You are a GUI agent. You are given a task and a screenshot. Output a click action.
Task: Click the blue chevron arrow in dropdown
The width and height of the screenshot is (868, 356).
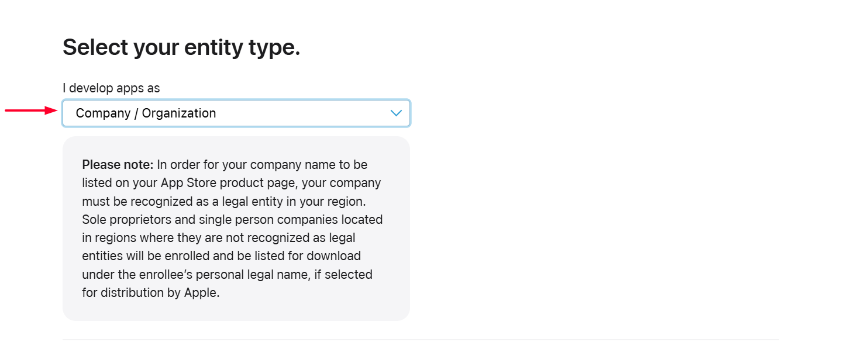(x=396, y=113)
